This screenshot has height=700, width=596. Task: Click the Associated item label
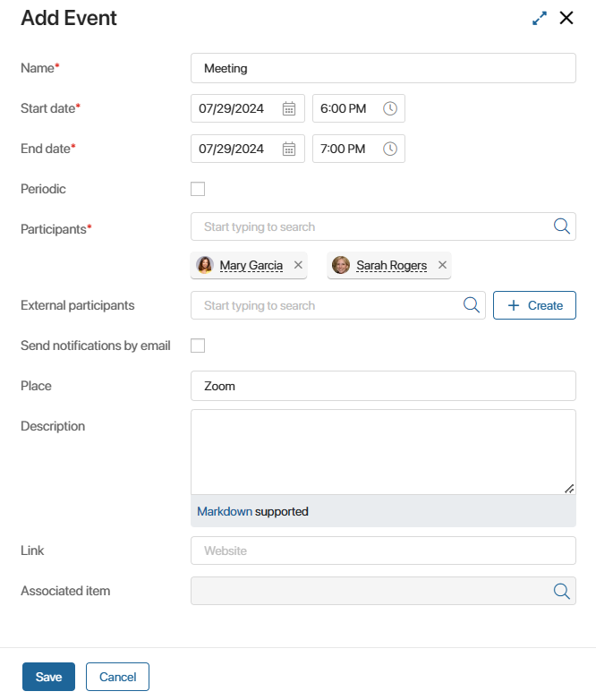click(x=65, y=591)
